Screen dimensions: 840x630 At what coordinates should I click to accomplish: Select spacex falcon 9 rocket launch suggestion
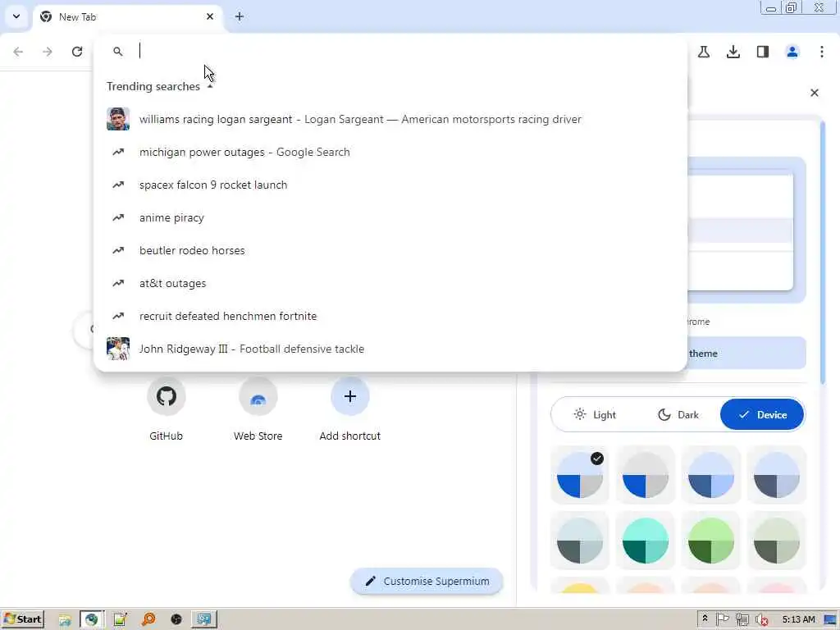(x=390, y=185)
